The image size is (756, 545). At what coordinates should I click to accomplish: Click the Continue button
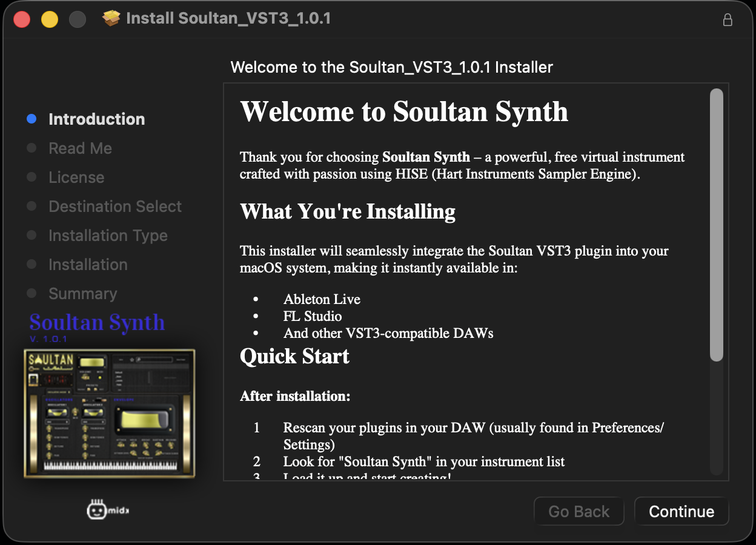tap(681, 512)
